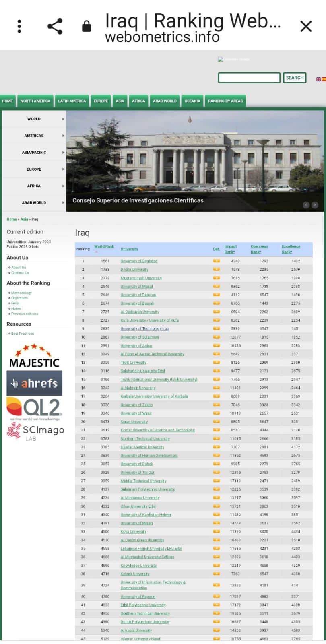Click the Majestic logo
The height and width of the screenshot is (644, 326).
(34, 356)
